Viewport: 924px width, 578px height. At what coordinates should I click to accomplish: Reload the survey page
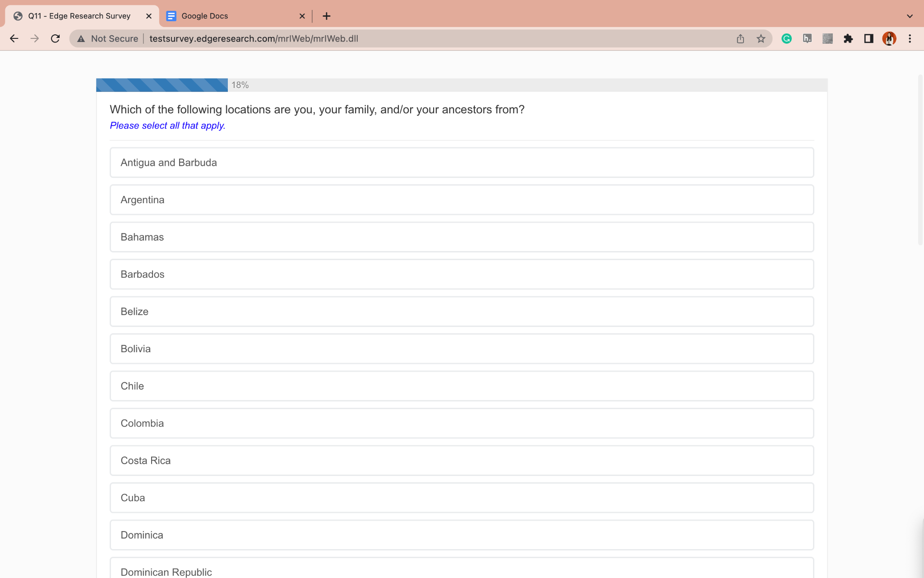[55, 39]
